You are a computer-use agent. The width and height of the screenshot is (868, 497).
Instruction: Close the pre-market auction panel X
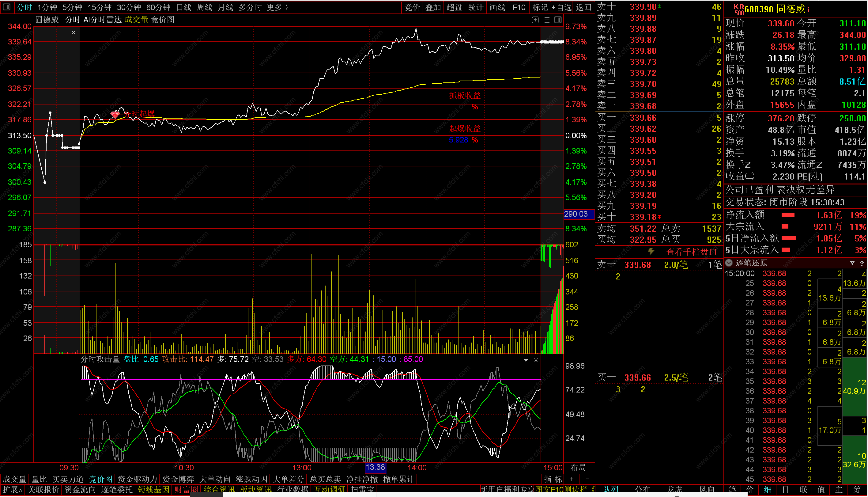(x=74, y=33)
